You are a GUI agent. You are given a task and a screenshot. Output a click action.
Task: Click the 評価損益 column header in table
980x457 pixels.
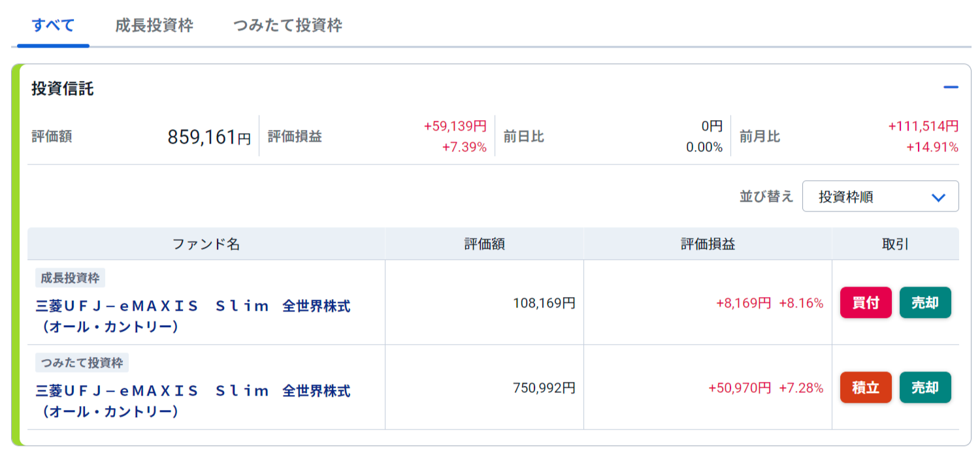pyautogui.click(x=708, y=244)
